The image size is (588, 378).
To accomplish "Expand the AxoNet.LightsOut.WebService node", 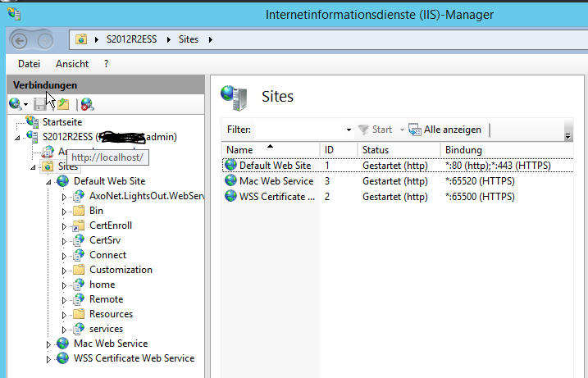I will point(64,197).
